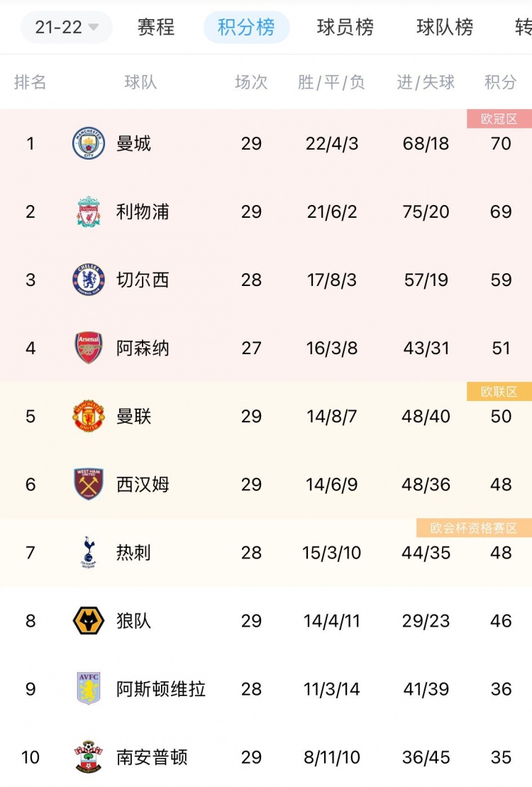Select the Chelsea team badge
532x787 pixels.
click(x=89, y=280)
